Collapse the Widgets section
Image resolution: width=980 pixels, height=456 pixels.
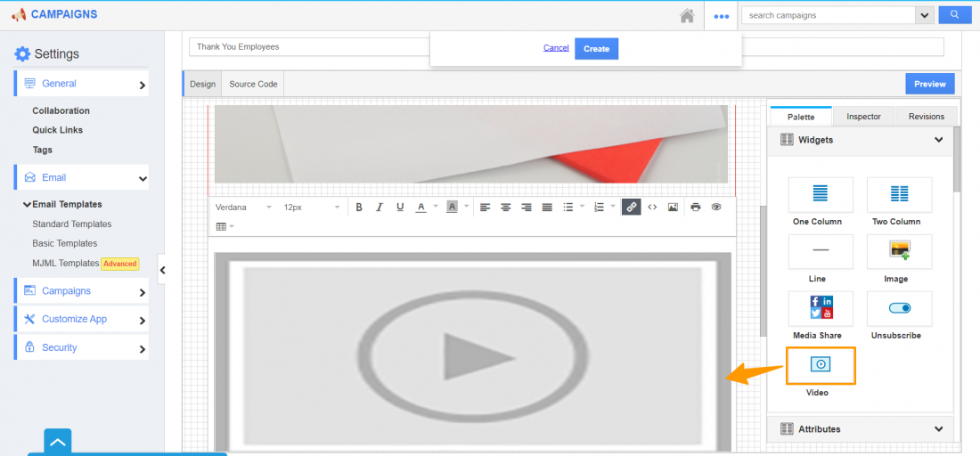click(x=938, y=140)
